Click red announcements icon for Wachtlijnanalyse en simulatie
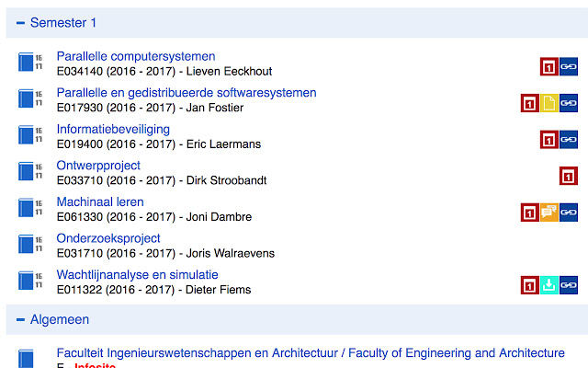 [x=530, y=285]
